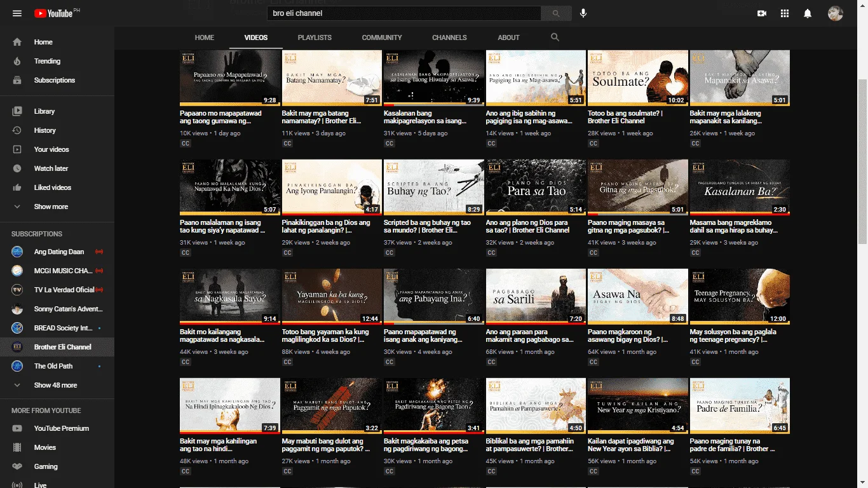
Task: Open Sonny Catan's Adventures subscription
Action: coord(57,309)
